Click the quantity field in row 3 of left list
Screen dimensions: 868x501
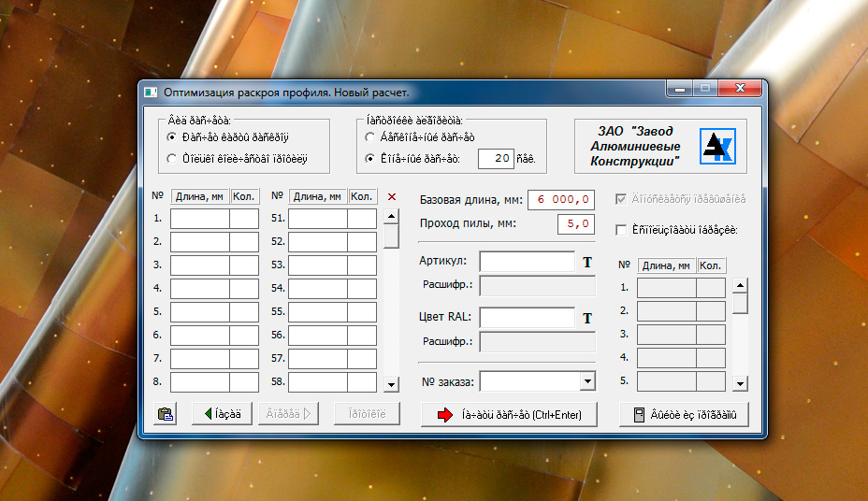[244, 265]
